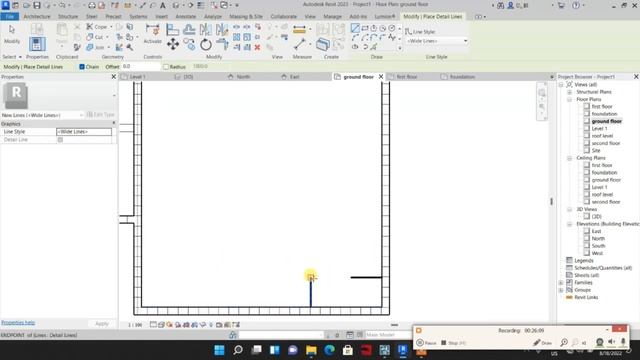Click the Properties help link

[x=18, y=322]
